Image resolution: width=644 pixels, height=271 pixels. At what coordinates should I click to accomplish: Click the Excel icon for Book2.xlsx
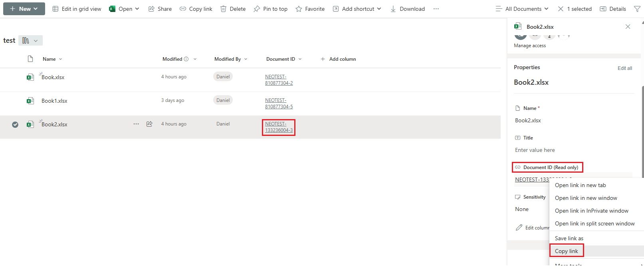coord(30,124)
